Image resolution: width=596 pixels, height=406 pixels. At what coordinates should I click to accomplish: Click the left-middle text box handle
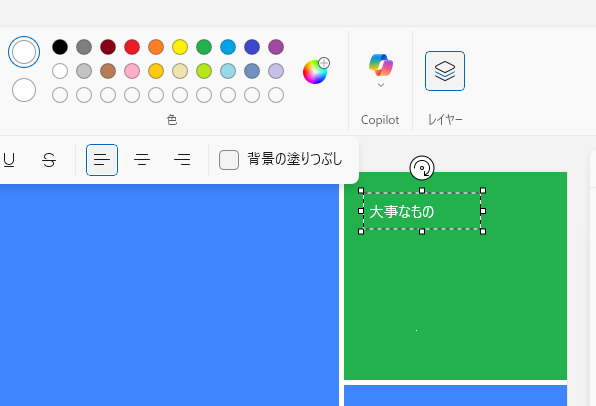pos(361,211)
